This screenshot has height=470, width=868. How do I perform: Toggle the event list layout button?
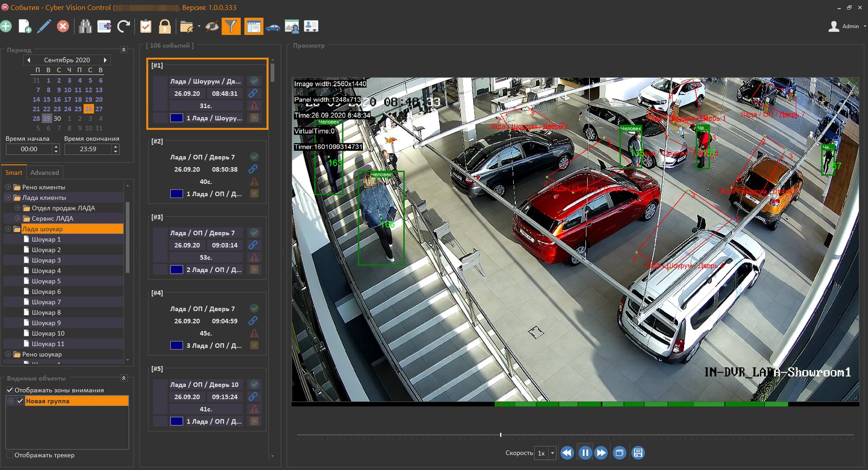[253, 26]
